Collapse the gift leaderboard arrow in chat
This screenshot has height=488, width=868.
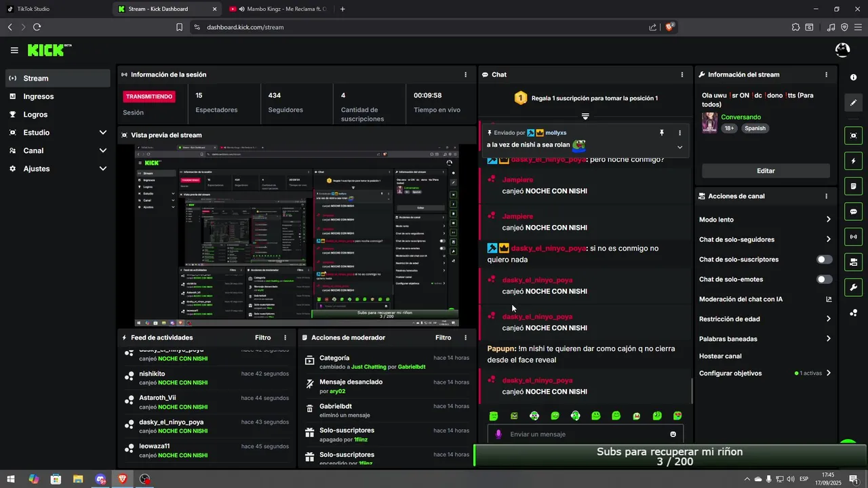[x=585, y=117]
